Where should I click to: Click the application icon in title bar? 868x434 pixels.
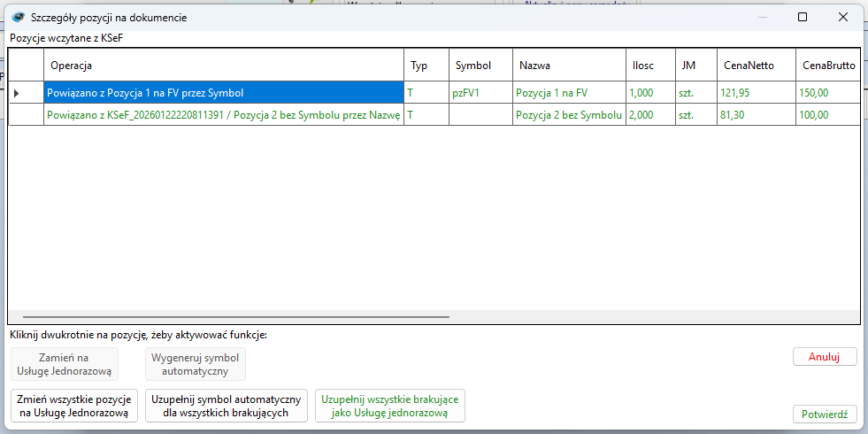(x=17, y=17)
